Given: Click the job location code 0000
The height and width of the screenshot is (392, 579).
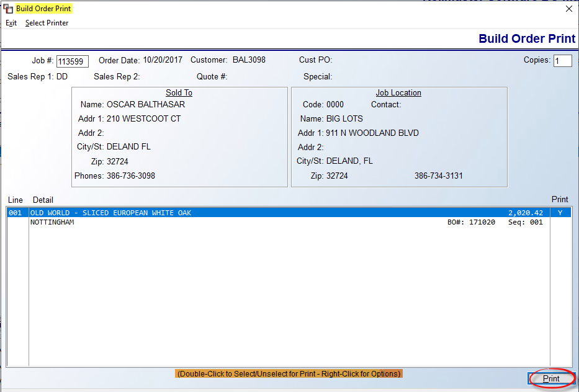Looking at the screenshot, I should (335, 104).
